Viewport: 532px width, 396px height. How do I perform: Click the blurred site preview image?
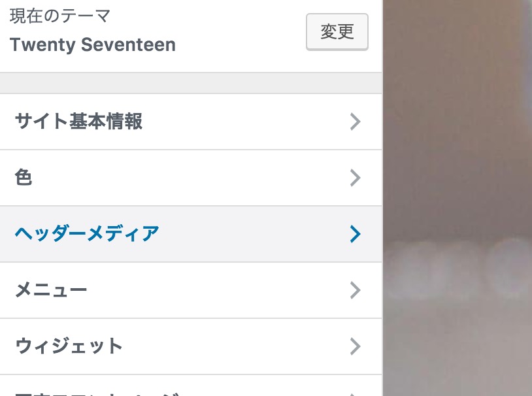point(457,198)
